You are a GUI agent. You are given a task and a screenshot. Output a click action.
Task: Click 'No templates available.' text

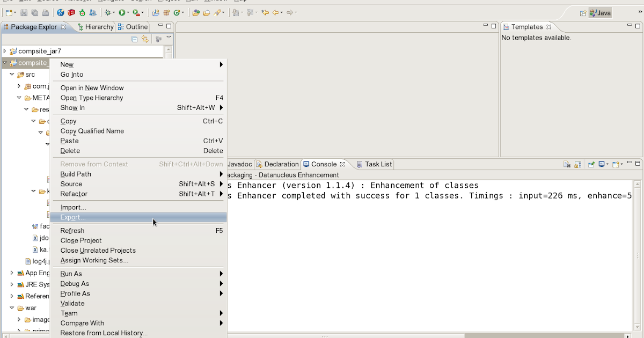coord(536,38)
